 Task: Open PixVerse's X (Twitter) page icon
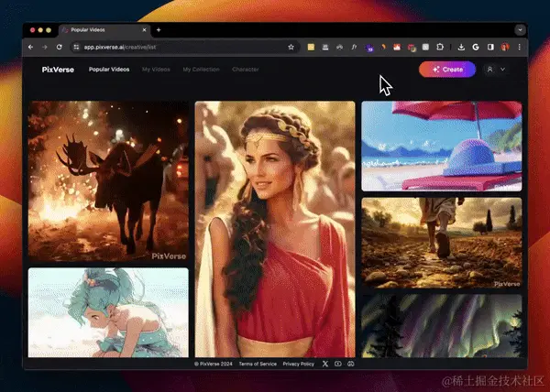click(325, 364)
